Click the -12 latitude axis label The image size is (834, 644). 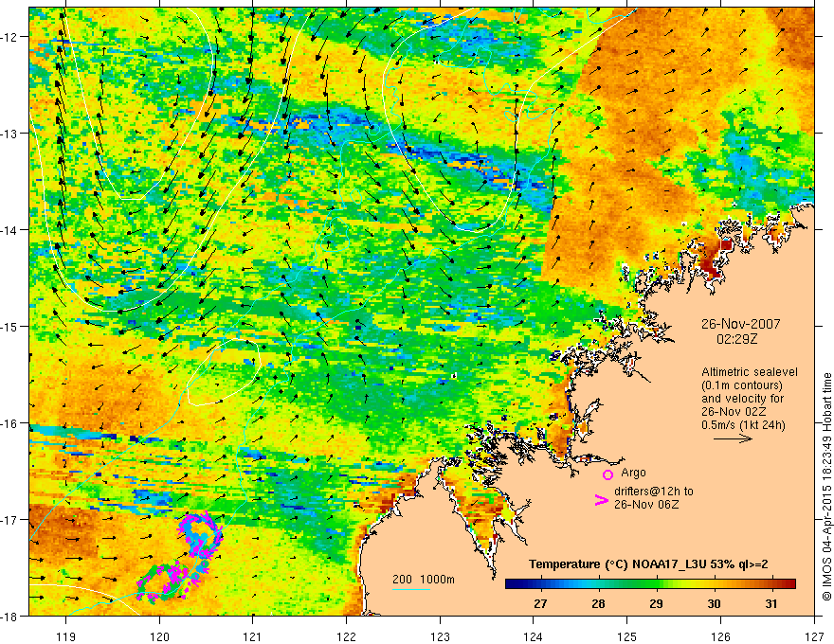click(10, 37)
